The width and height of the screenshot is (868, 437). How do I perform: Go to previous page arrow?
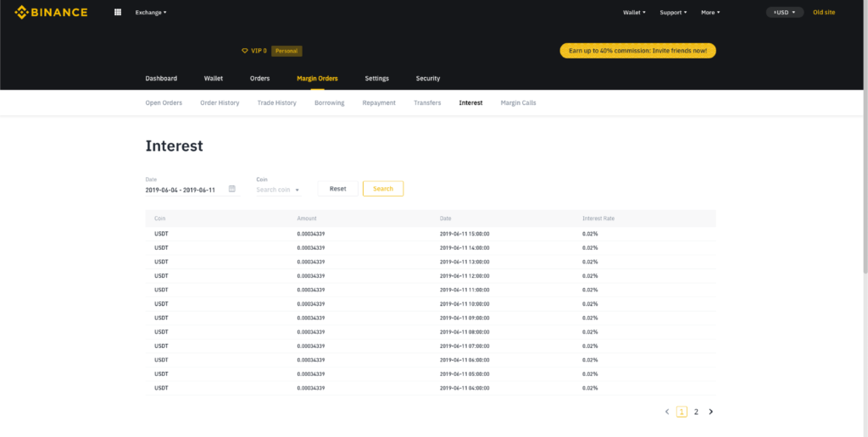pos(667,412)
